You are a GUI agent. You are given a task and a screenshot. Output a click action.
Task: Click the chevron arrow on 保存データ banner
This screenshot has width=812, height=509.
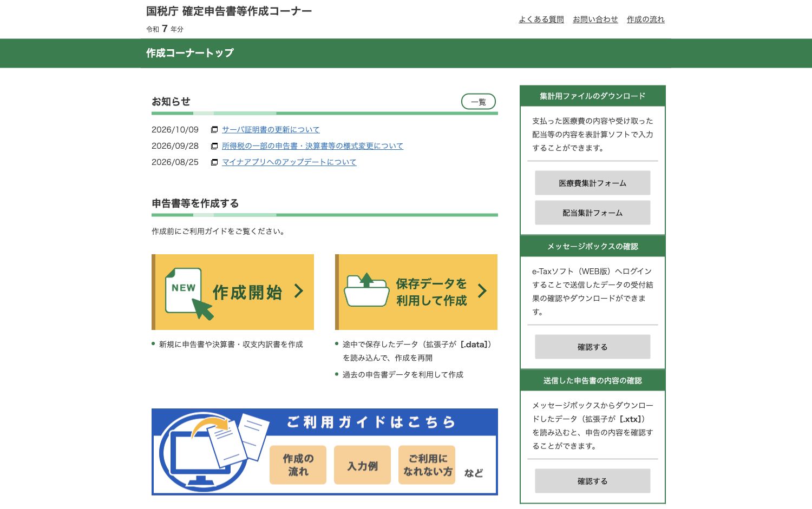482,291
